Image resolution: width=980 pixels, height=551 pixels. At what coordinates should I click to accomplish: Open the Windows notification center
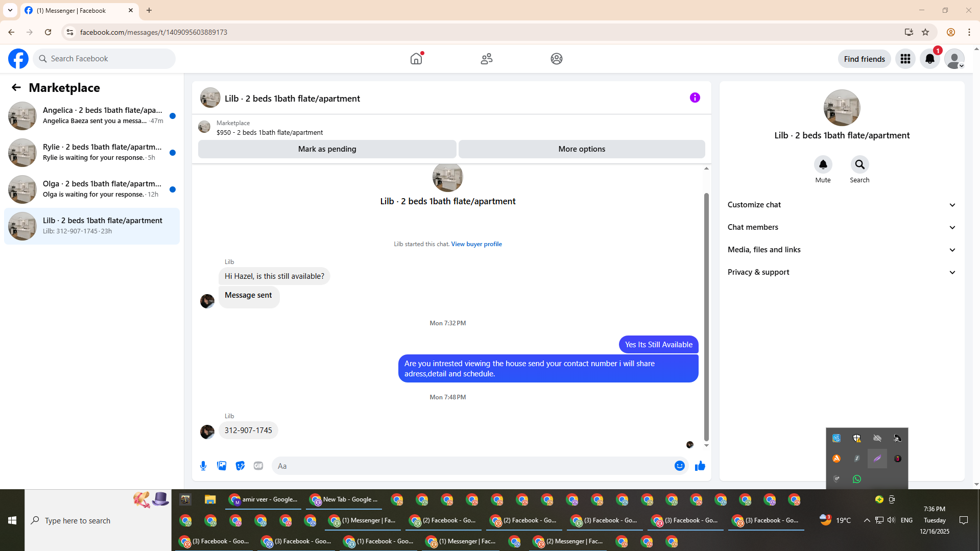[964, 520]
